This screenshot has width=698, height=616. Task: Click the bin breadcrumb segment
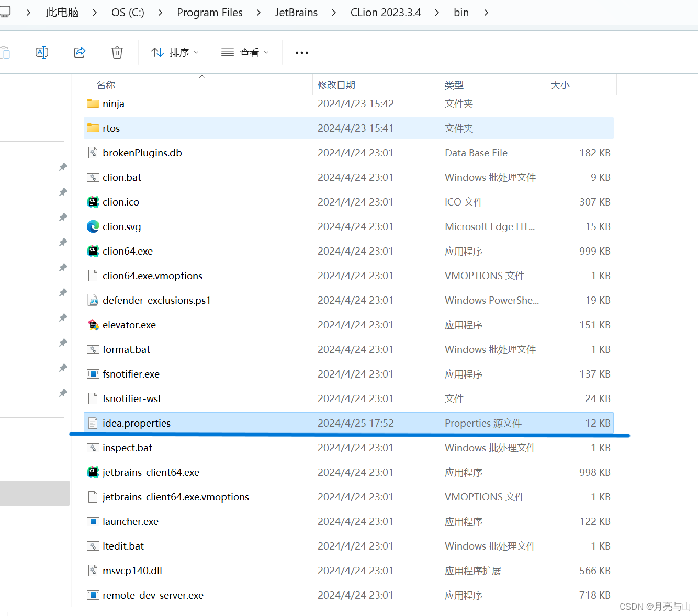pos(461,13)
